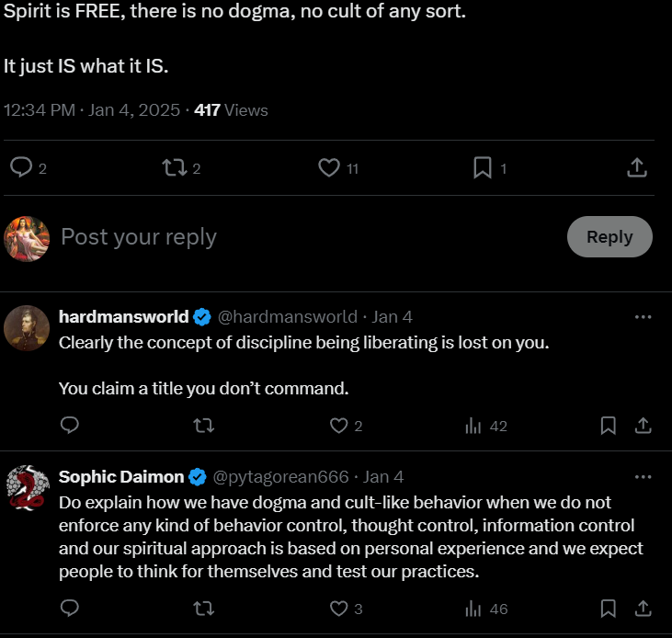Like the main post with heart icon

(x=328, y=167)
